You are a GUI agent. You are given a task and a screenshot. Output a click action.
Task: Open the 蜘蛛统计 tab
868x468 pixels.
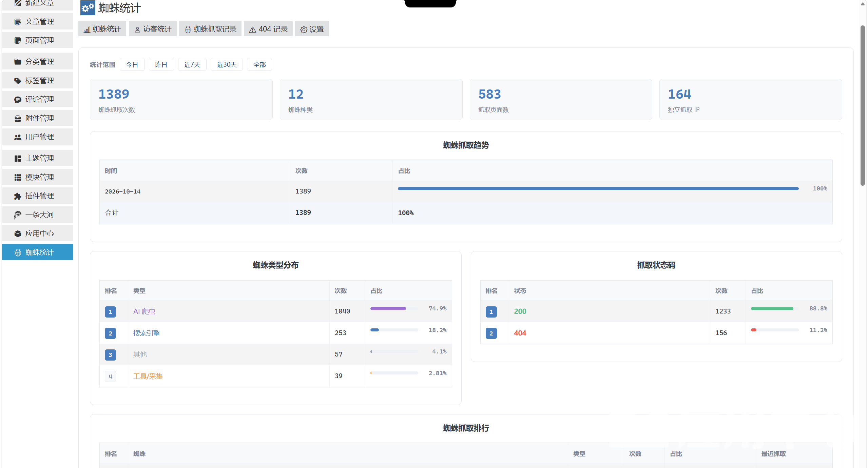pyautogui.click(x=102, y=29)
